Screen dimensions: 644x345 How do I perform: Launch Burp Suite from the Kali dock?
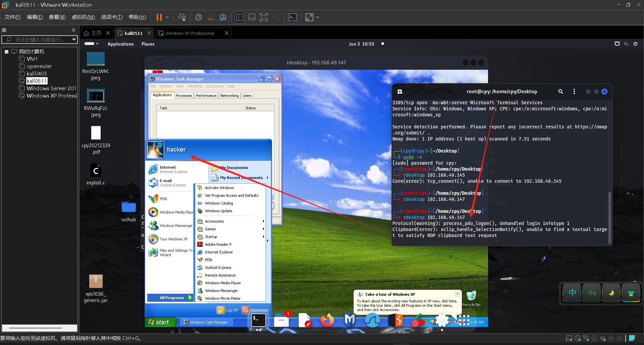coord(395,320)
